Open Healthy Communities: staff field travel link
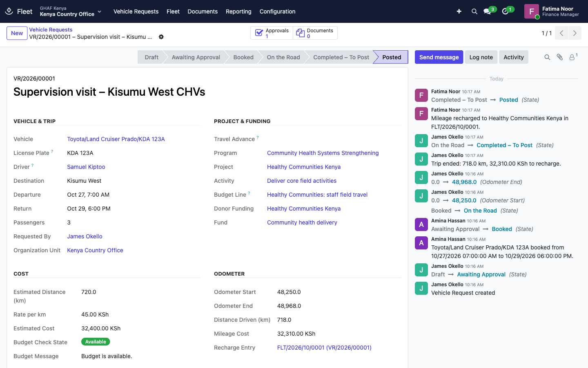This screenshot has height=368, width=588. point(317,195)
